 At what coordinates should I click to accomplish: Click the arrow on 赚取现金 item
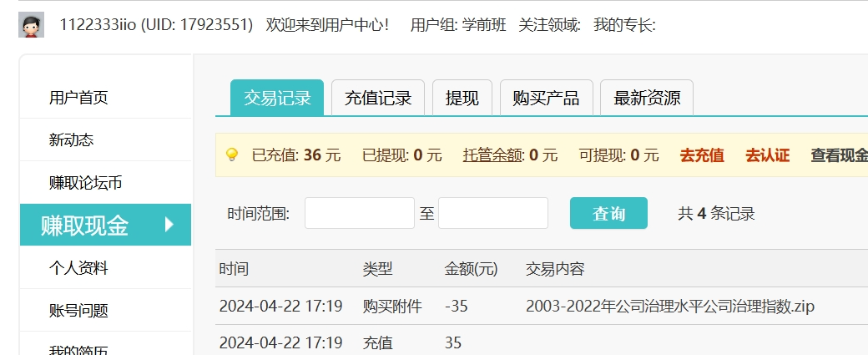point(169,225)
